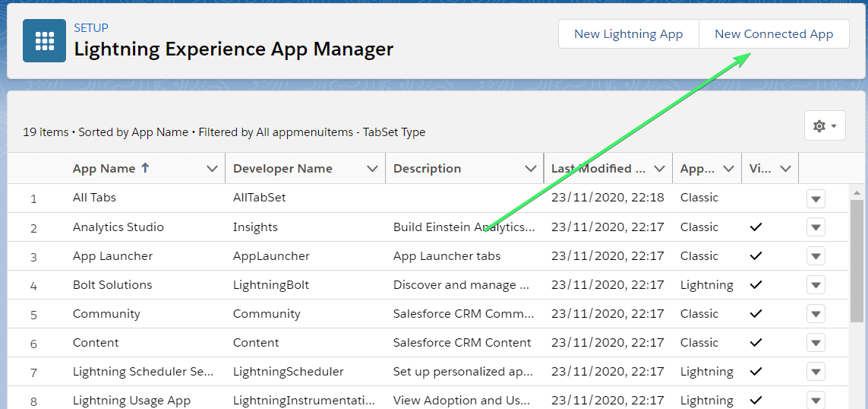Click the Insights developer name
This screenshot has height=409, width=868.
tap(255, 227)
